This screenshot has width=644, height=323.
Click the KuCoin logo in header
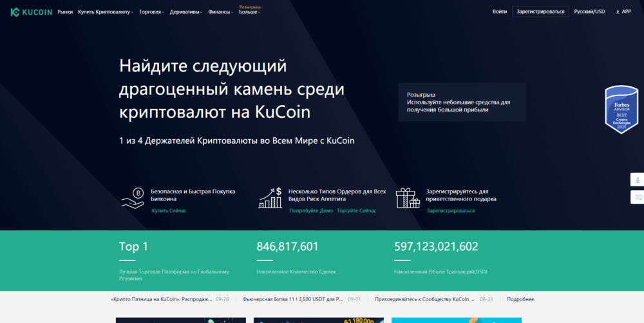point(30,12)
